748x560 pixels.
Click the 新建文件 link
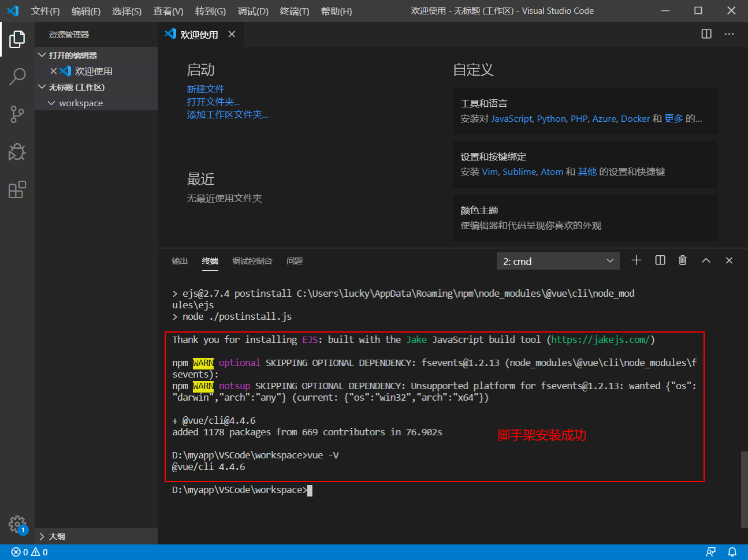click(x=206, y=89)
